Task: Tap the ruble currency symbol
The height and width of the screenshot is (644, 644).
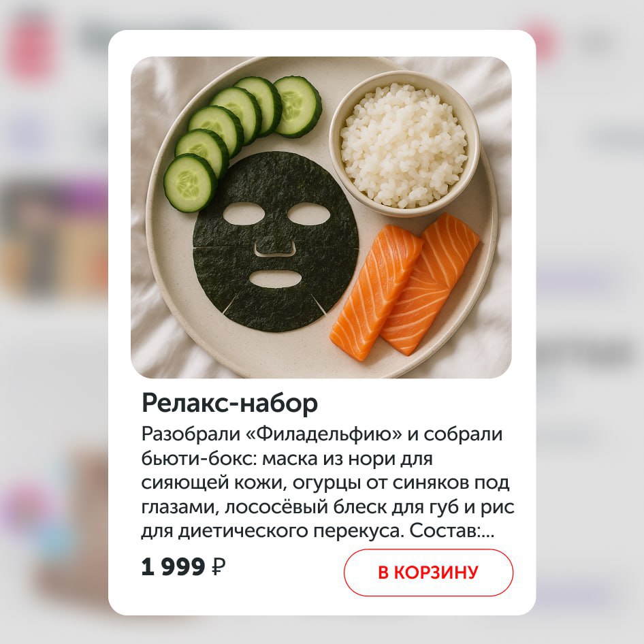Action: point(219,567)
